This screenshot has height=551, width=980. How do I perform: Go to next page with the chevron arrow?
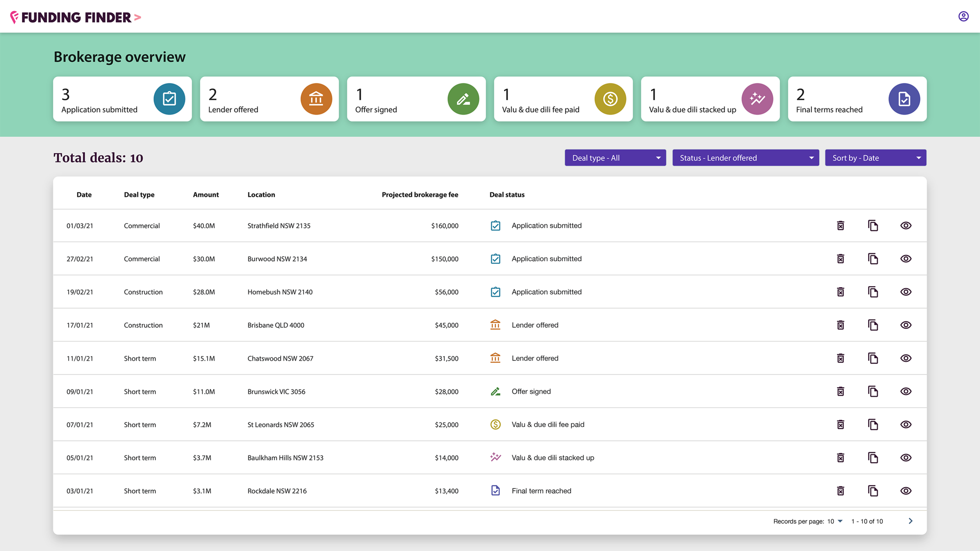pyautogui.click(x=911, y=521)
